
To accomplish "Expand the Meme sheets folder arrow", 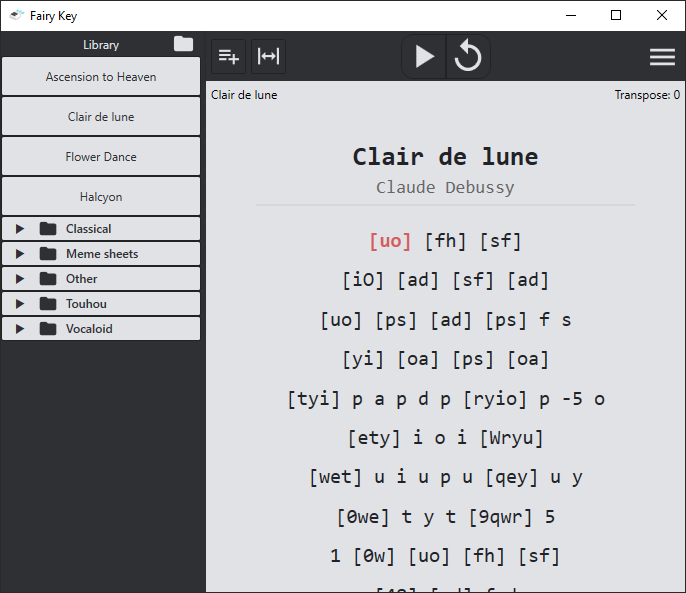I will point(20,254).
